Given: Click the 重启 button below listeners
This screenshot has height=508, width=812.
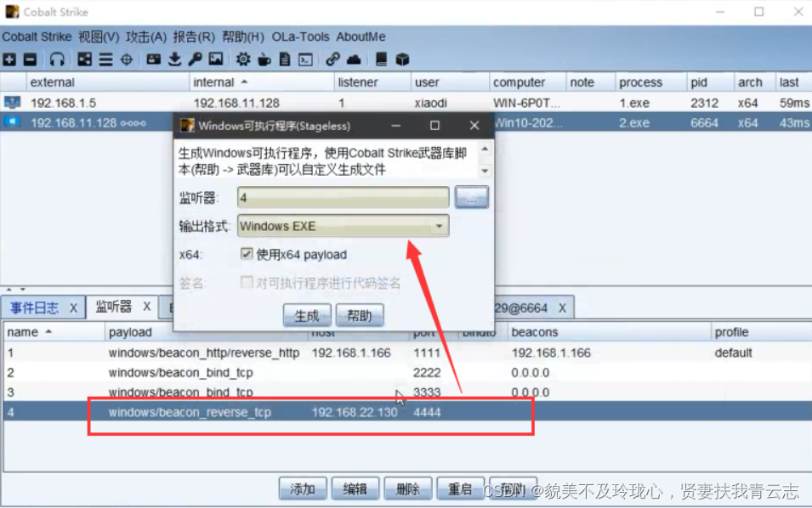Looking at the screenshot, I should (x=460, y=488).
